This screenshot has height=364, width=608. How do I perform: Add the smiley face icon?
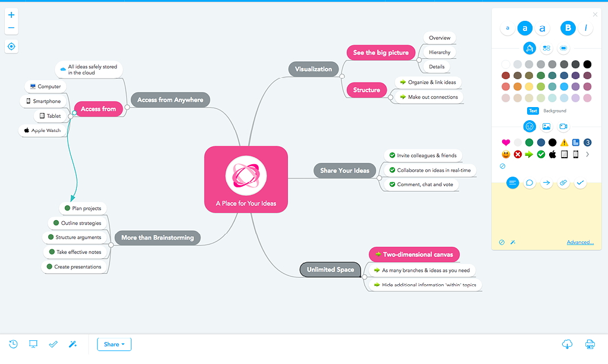506,154
